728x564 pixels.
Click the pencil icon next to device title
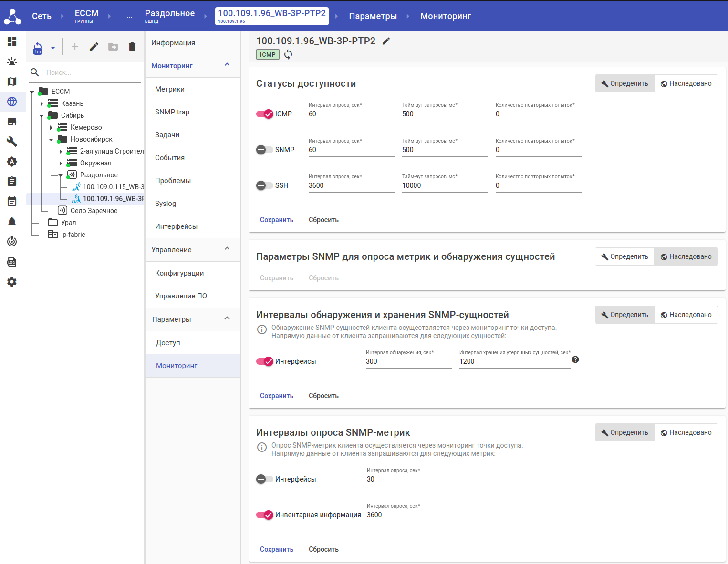click(x=386, y=41)
